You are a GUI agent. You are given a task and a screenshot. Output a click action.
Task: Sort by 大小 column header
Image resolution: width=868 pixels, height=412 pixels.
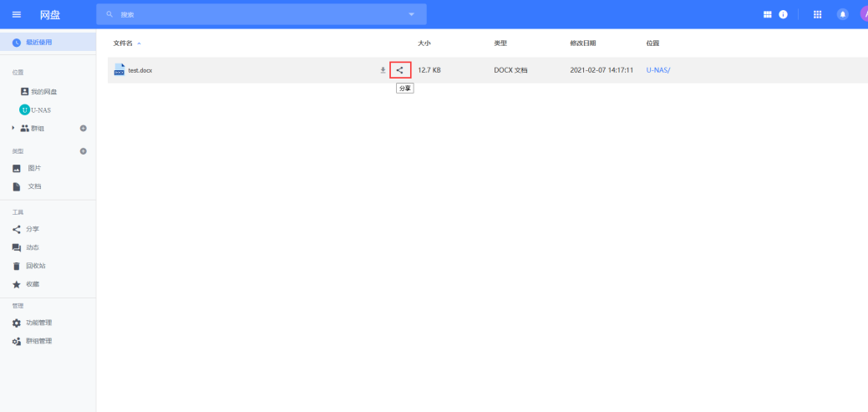(424, 43)
